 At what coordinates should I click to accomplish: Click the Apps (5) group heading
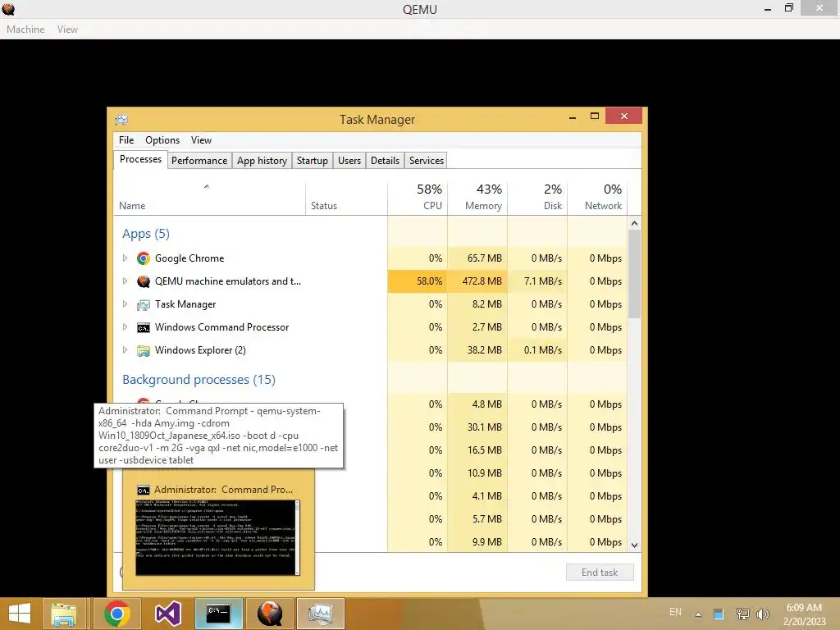point(146,234)
